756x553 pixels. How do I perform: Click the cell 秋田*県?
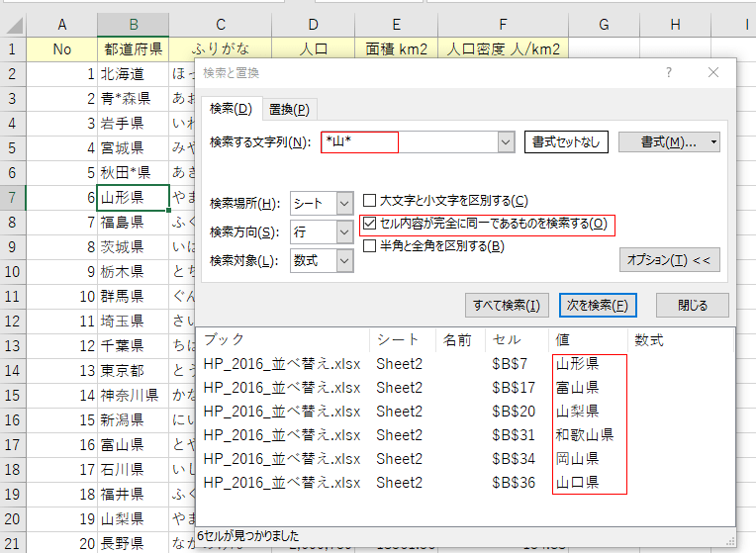(x=134, y=172)
